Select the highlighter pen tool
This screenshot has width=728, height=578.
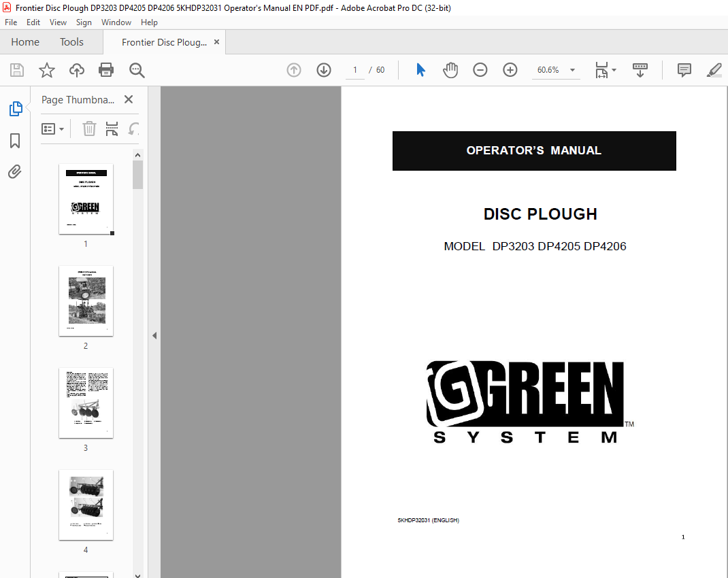714,70
